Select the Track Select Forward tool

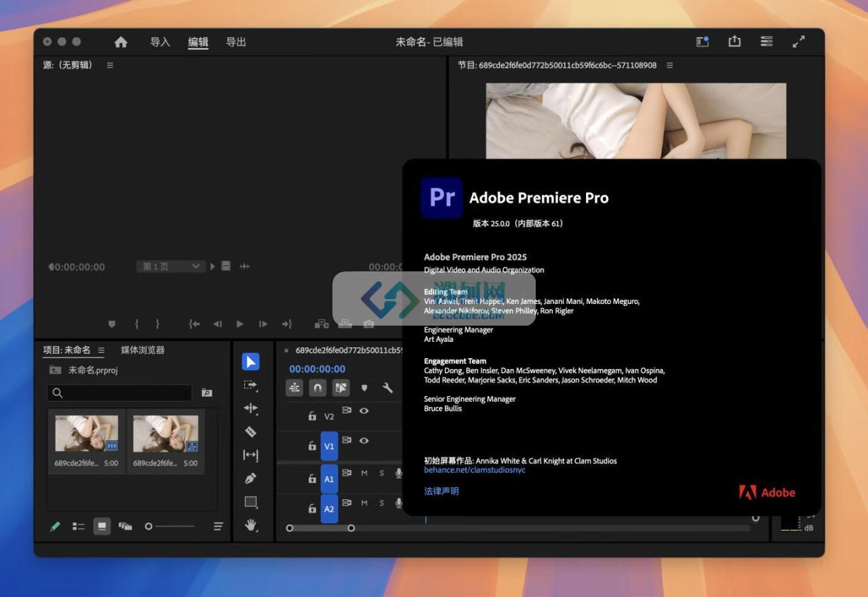pyautogui.click(x=250, y=385)
